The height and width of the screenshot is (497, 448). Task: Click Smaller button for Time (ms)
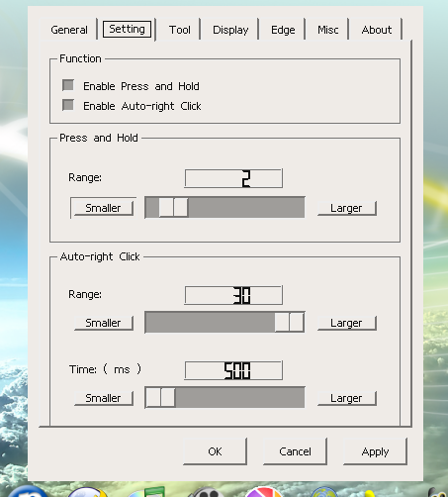tap(103, 398)
